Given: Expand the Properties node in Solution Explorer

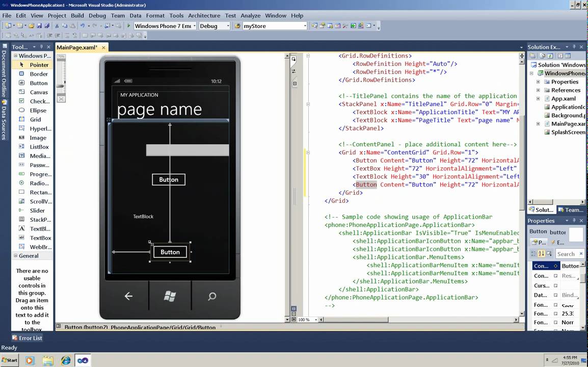Looking at the screenshot, I should tap(538, 82).
